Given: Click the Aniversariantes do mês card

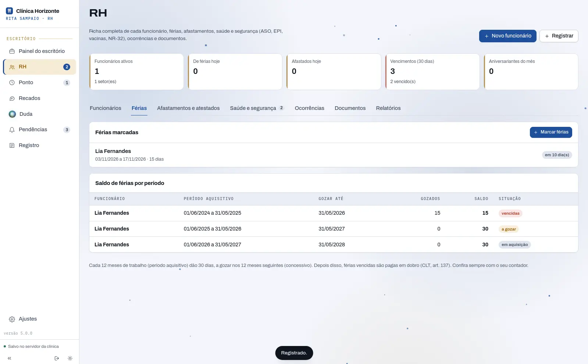Looking at the screenshot, I should click(531, 72).
